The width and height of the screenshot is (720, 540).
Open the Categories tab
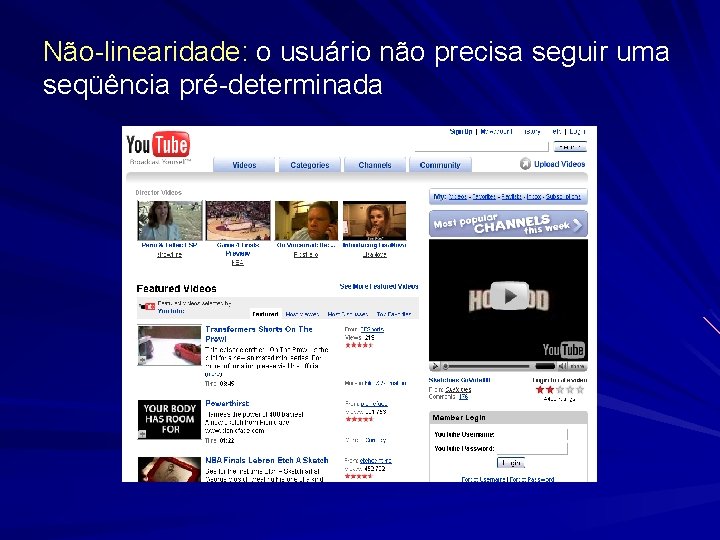point(309,165)
